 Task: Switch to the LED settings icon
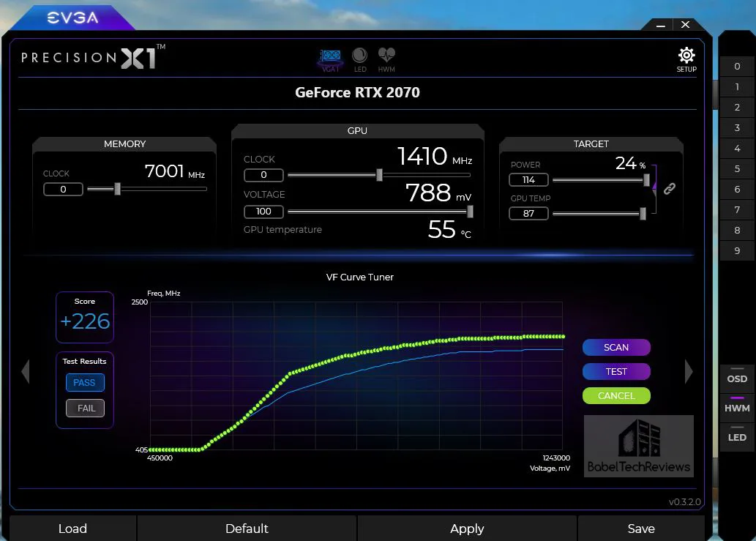point(359,60)
